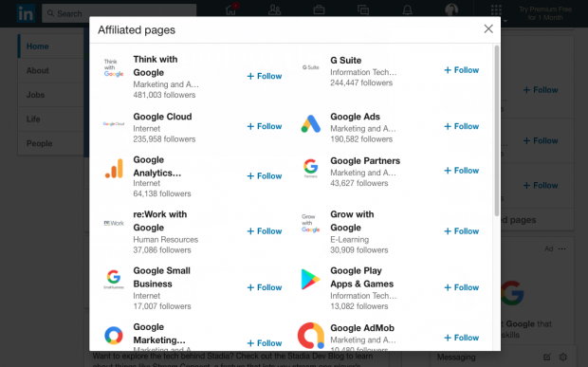Follow the Google Cloud page

pyautogui.click(x=265, y=126)
